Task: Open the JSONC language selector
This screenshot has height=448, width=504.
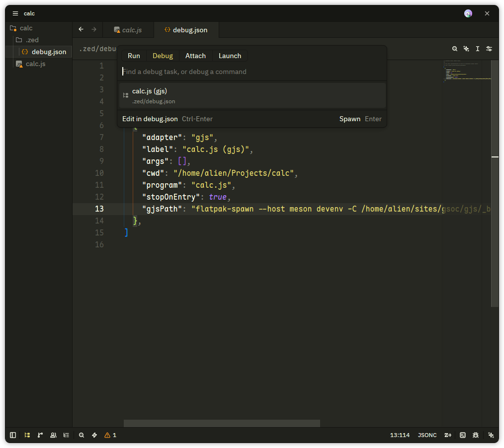Action: click(427, 435)
